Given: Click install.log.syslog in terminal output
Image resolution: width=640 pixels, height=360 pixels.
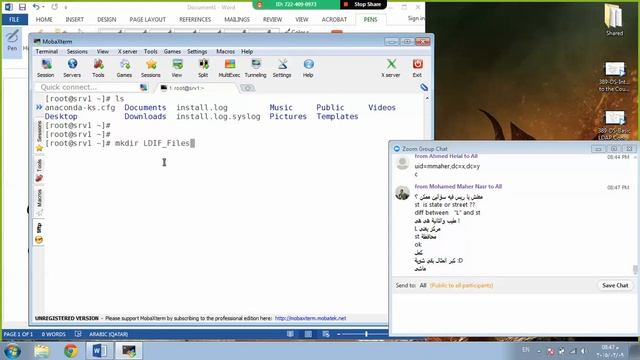Looking at the screenshot, I should 218,116.
